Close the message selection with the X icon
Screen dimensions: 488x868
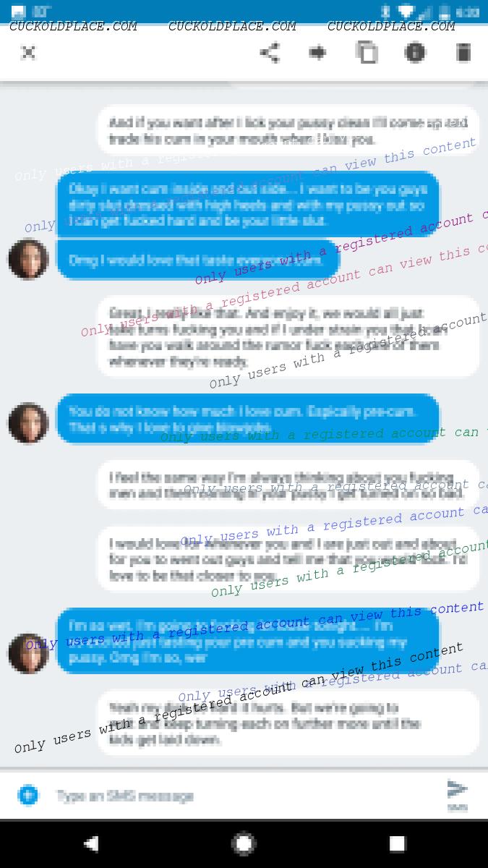point(27,53)
